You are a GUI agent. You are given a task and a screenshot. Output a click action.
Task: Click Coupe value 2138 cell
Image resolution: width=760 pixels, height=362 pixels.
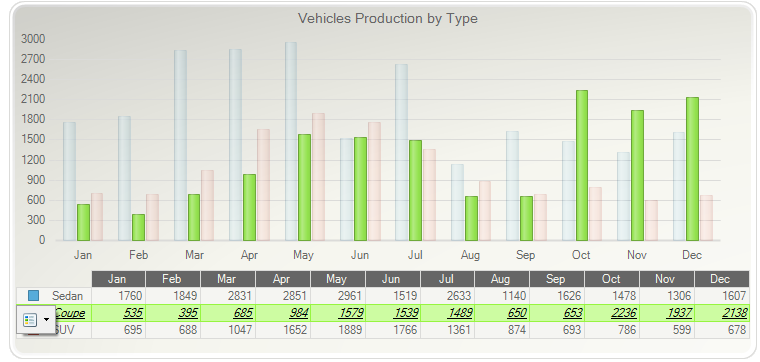[x=722, y=313]
